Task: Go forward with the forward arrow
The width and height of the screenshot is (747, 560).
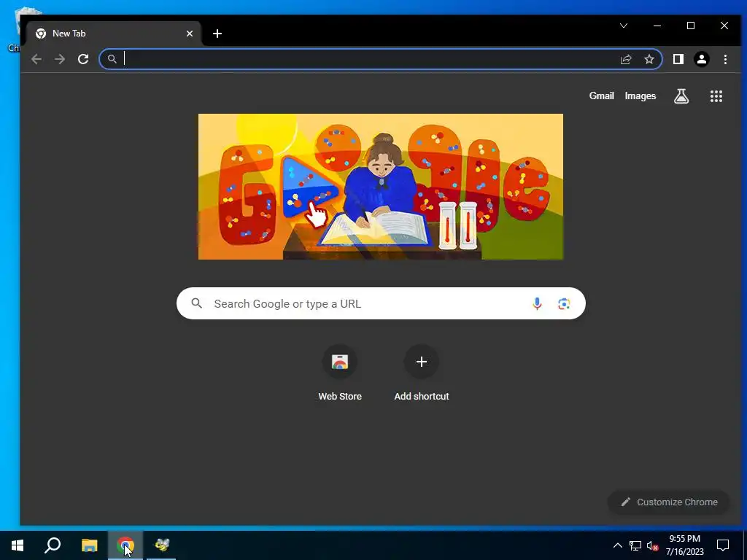Action: [x=60, y=59]
